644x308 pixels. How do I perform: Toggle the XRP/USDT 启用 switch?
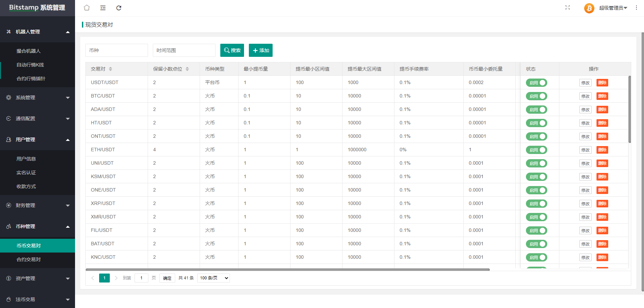pos(536,204)
